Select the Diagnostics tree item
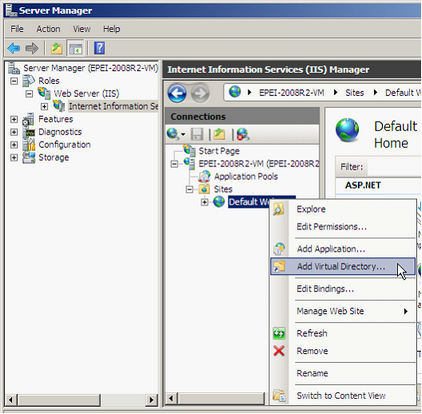 [x=60, y=132]
